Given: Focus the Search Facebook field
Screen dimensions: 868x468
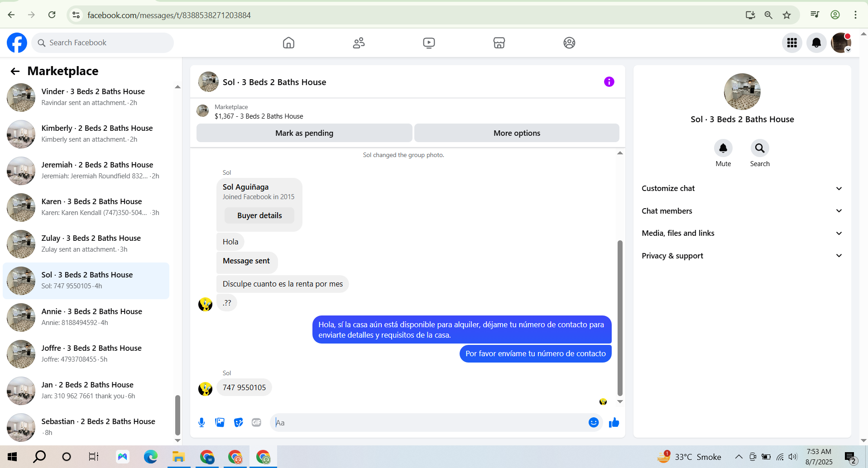Looking at the screenshot, I should [102, 43].
